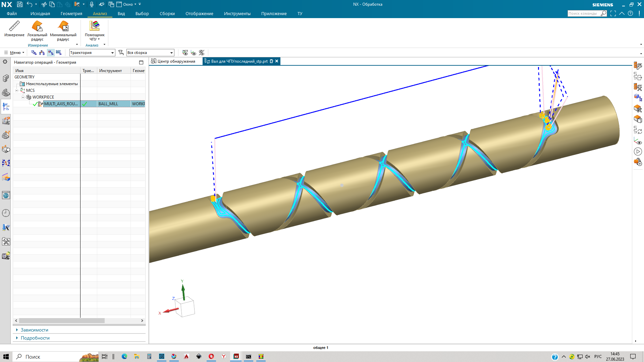
Task: Open the Траектория selection filter dropdown
Action: 112,53
